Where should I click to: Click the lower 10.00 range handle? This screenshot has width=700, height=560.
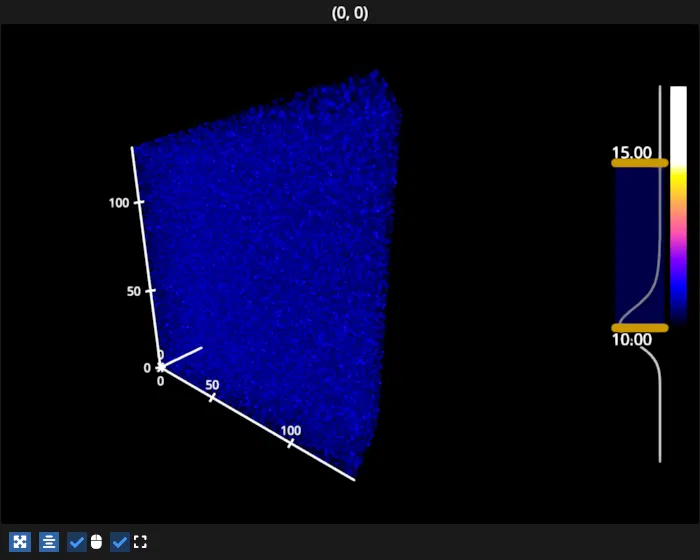pos(639,327)
